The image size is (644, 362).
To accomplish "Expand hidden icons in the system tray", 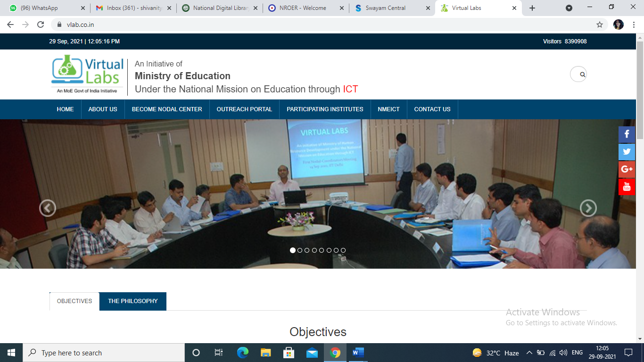I will 528,353.
